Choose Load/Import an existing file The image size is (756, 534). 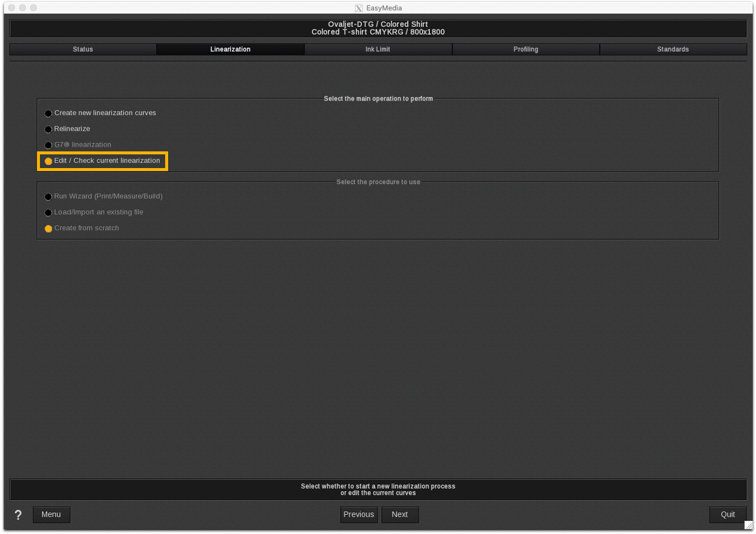48,213
